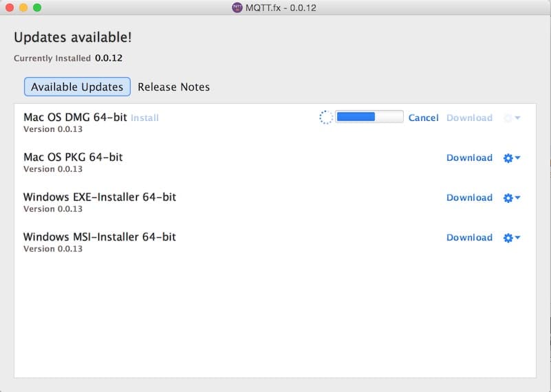This screenshot has height=392, width=551.
Task: Click the disabled Download link for Mac OS DMG
Action: 469,118
